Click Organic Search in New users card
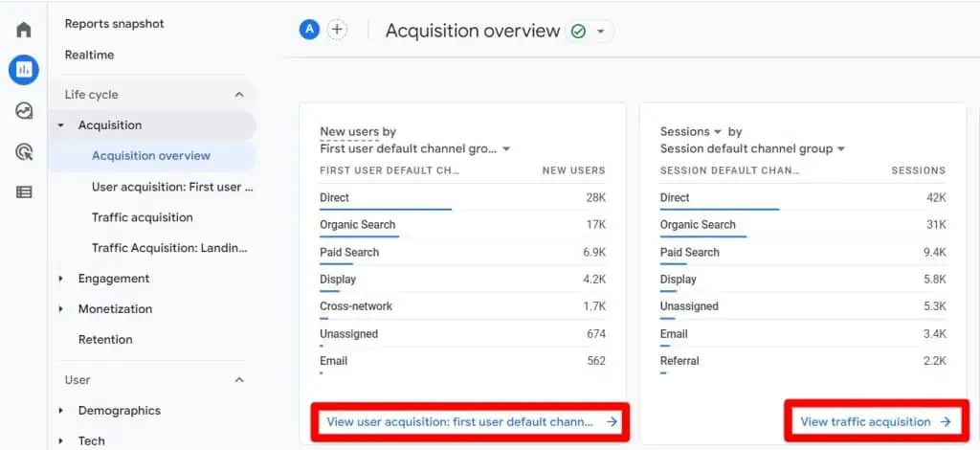 pyautogui.click(x=462, y=224)
